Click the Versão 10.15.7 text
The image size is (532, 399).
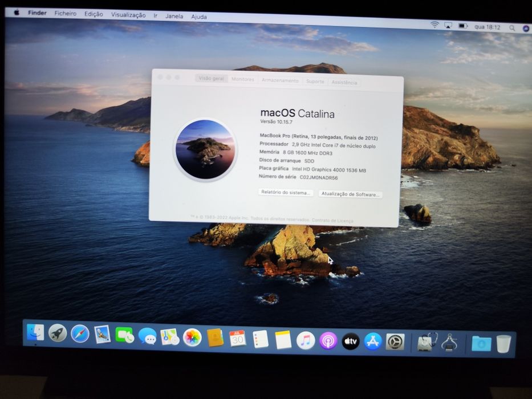pyautogui.click(x=276, y=121)
